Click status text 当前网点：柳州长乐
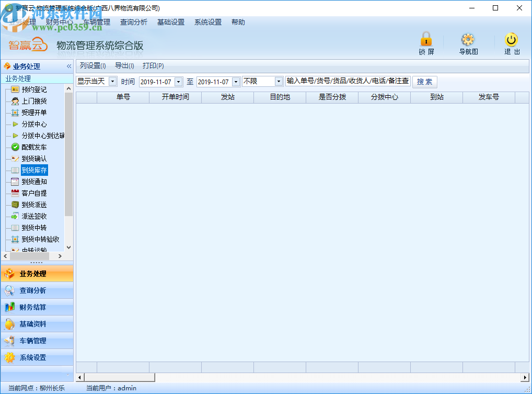Image resolution: width=532 pixels, height=394 pixels. pyautogui.click(x=37, y=388)
